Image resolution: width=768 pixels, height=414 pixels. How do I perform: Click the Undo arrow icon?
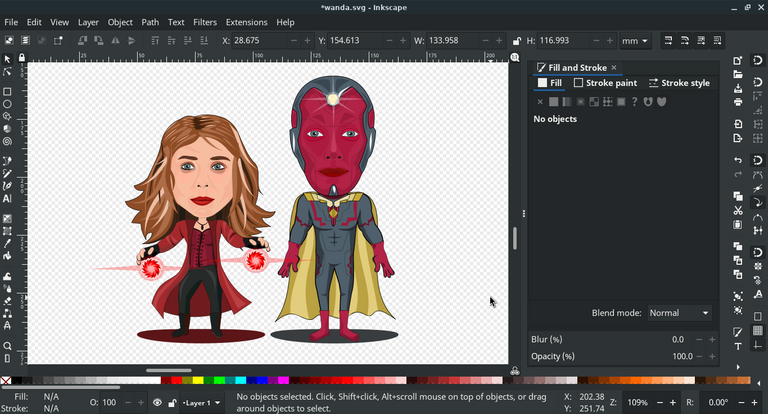click(738, 160)
